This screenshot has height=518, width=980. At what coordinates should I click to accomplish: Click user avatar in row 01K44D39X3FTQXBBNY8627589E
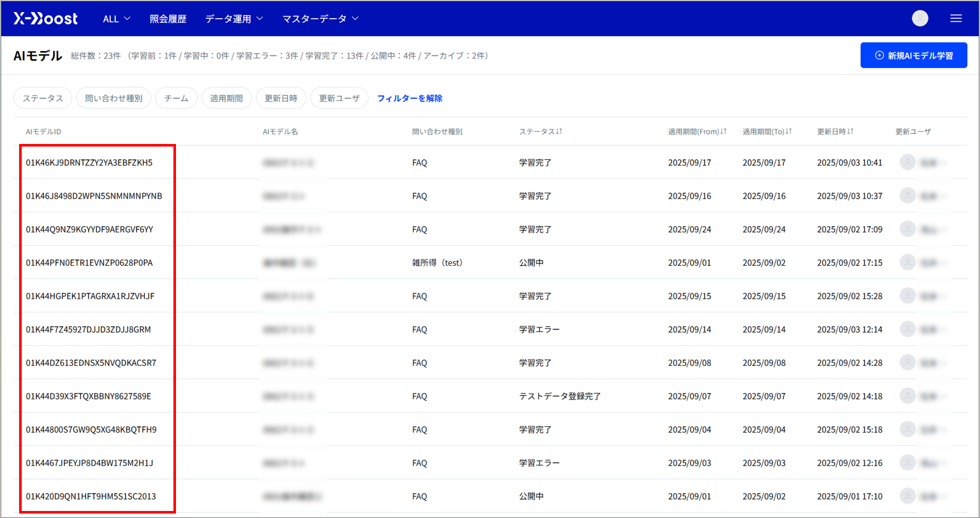tap(907, 396)
